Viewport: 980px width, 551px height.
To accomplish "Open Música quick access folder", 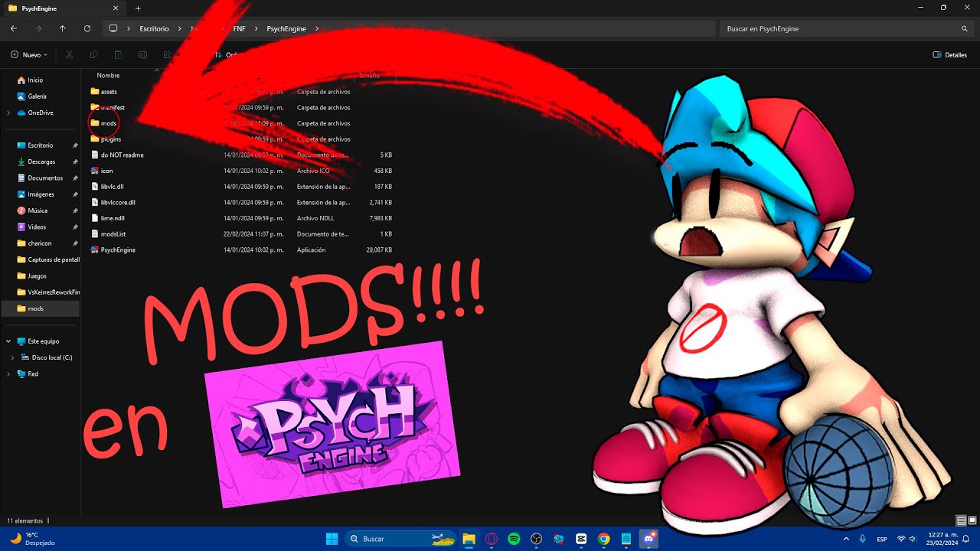I will pyautogui.click(x=38, y=210).
